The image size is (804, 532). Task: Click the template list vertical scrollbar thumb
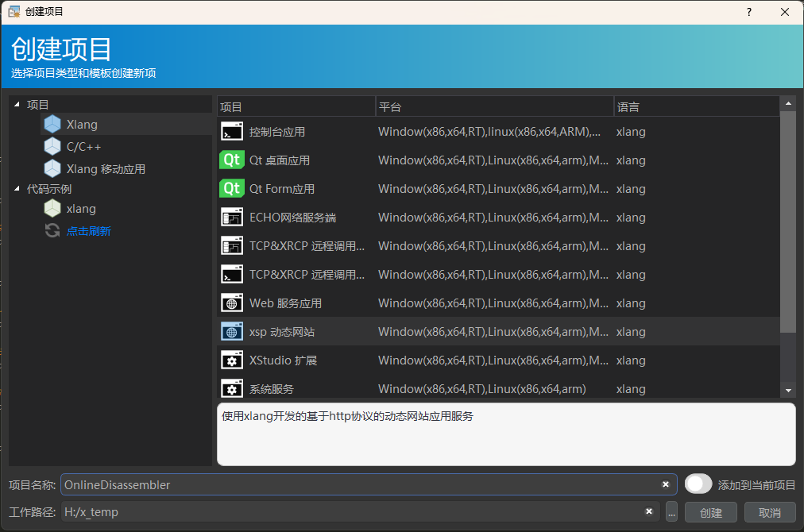pyautogui.click(x=788, y=222)
